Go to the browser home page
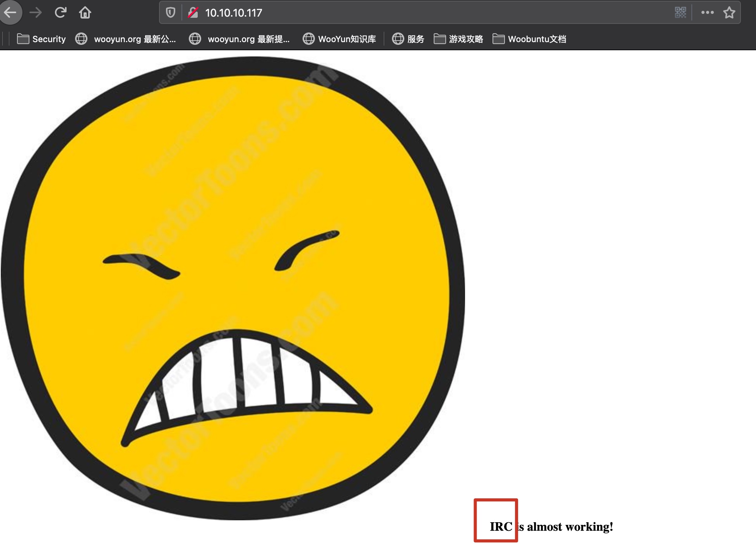 (x=85, y=13)
